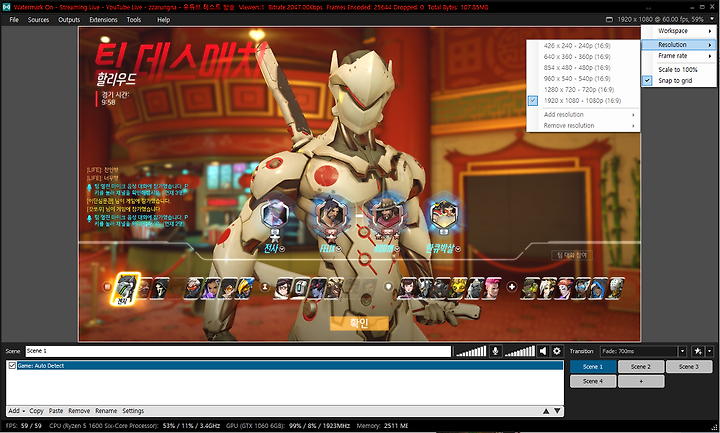Viewport: 720px width, 433px height.
Task: Click Copy in source toolbar
Action: click(x=36, y=411)
